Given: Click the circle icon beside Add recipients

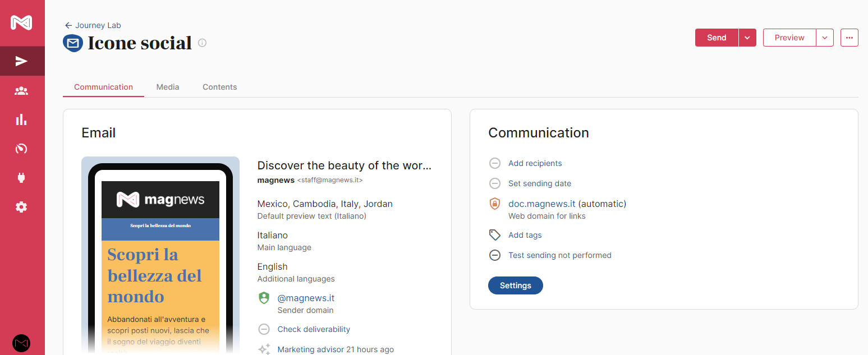Looking at the screenshot, I should 495,163.
